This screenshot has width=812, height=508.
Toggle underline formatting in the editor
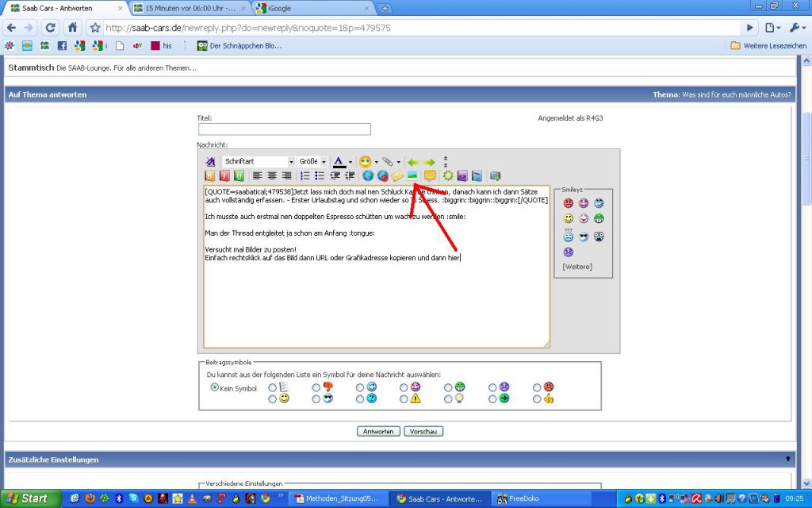[239, 175]
